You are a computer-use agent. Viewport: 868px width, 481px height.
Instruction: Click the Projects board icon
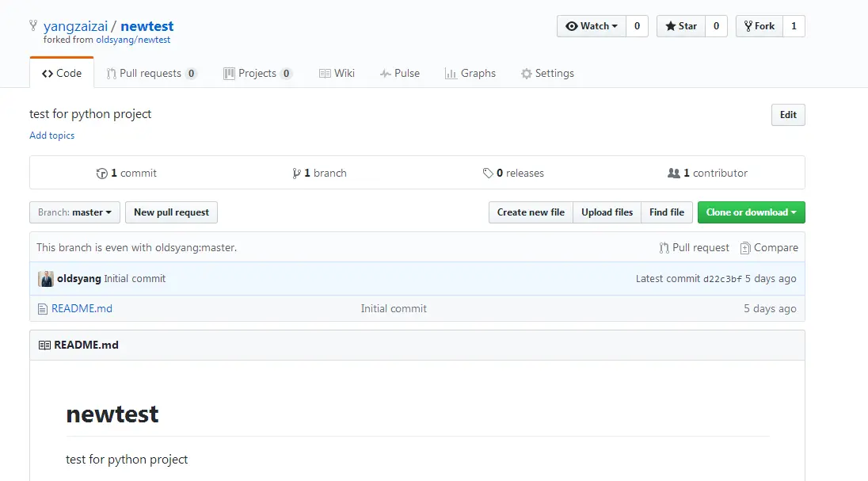pyautogui.click(x=229, y=73)
